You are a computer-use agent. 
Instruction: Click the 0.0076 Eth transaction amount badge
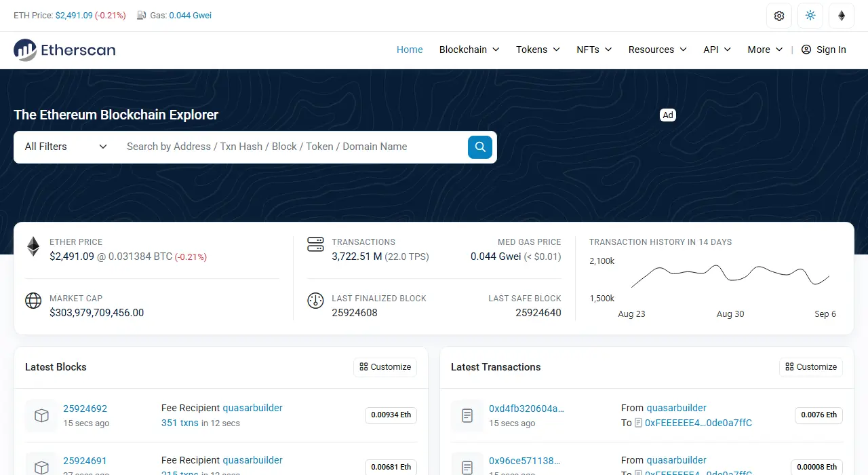pos(819,415)
